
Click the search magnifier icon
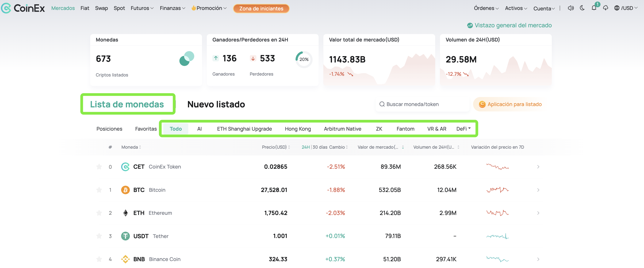(382, 104)
